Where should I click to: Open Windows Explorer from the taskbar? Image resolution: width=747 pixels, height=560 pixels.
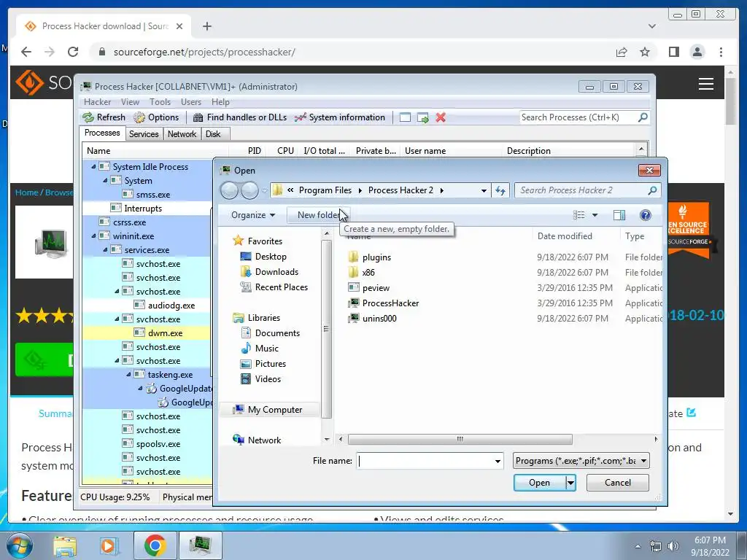[x=65, y=545]
